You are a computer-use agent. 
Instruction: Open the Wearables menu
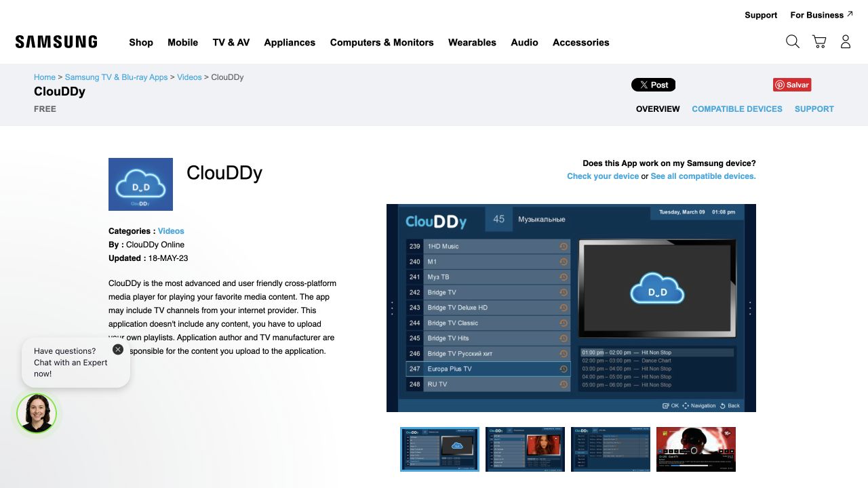pyautogui.click(x=472, y=42)
